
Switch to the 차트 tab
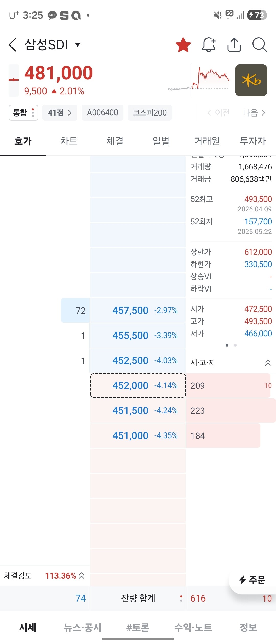(x=69, y=141)
